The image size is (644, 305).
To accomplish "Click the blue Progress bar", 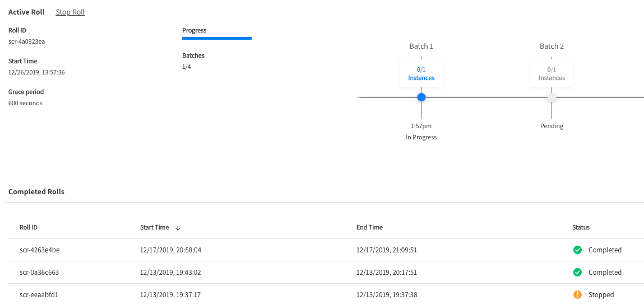I will coord(217,39).
